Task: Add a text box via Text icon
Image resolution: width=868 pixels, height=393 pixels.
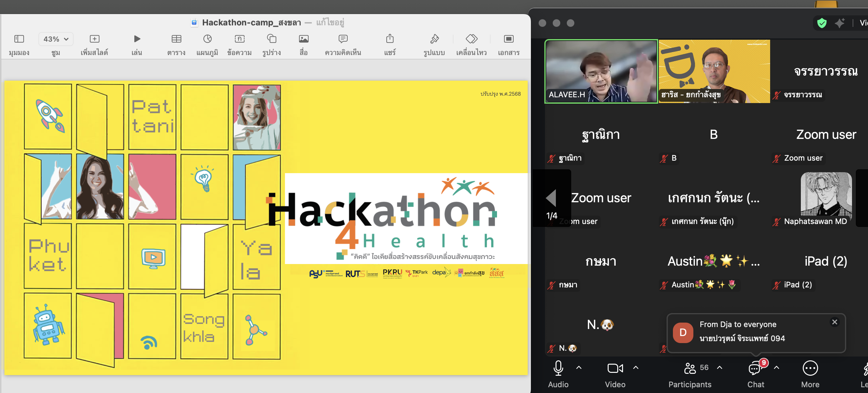Action: coord(239,39)
